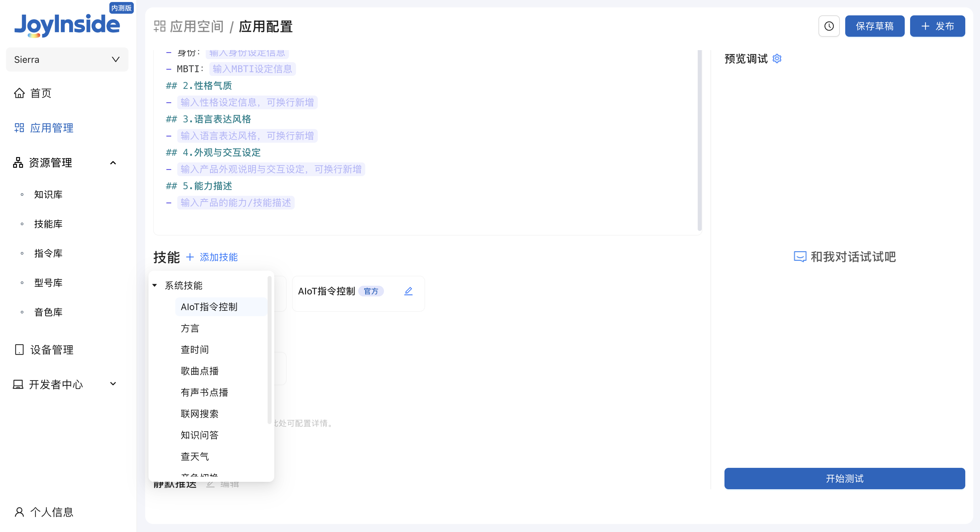
Task: Click the pencil icon next to 编辑
Action: coord(210,484)
